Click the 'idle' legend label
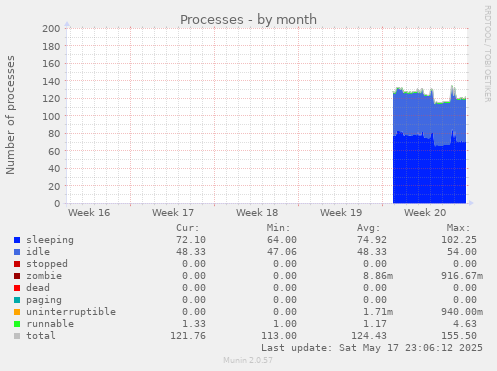Viewport: 497px width, 371px height. coord(38,252)
